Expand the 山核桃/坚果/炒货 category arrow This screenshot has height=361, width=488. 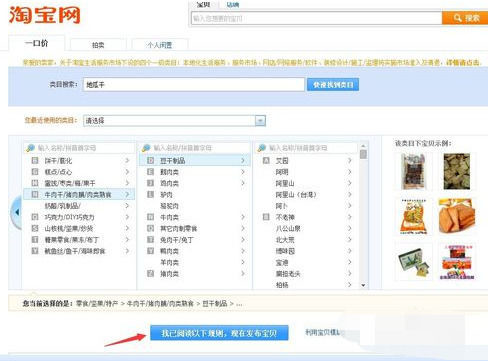click(x=127, y=228)
